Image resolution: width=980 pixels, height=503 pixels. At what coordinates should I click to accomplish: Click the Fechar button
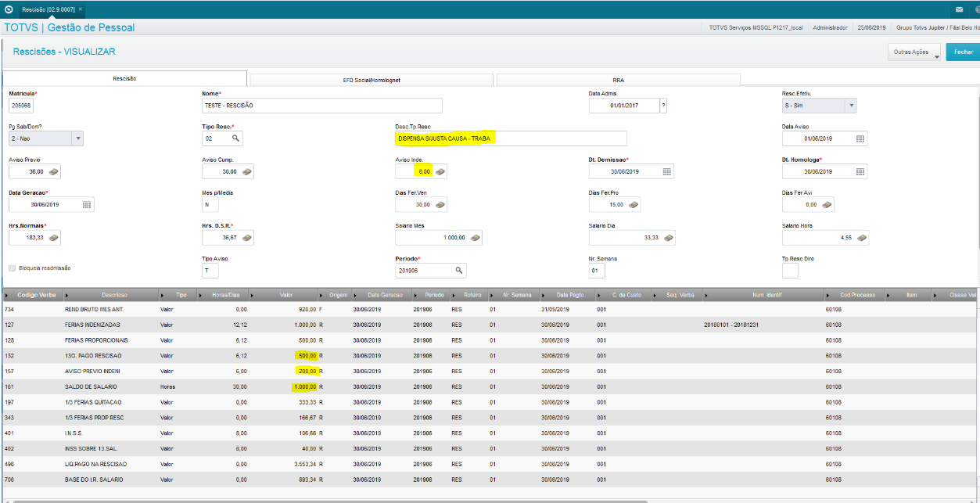click(963, 52)
